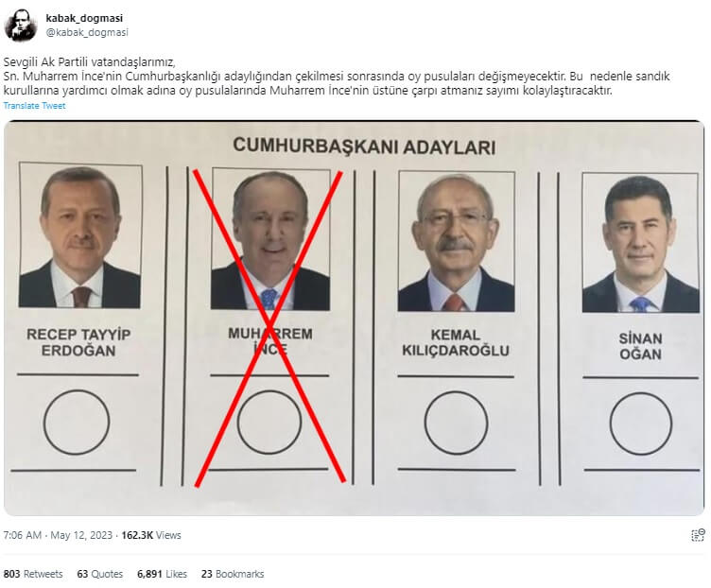711x588 pixels.
Task: Open kabak_dogmasi profile avatar
Action: [21, 26]
